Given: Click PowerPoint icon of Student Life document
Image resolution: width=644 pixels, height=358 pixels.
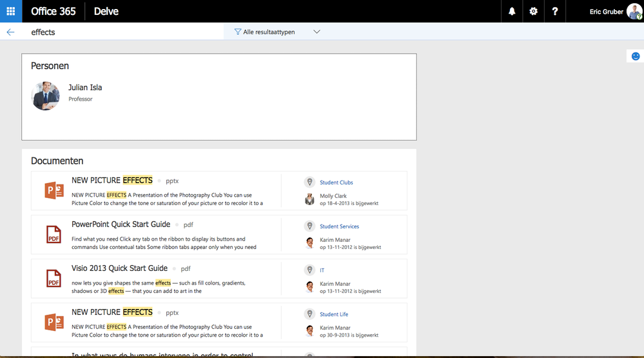Looking at the screenshot, I should pos(54,323).
